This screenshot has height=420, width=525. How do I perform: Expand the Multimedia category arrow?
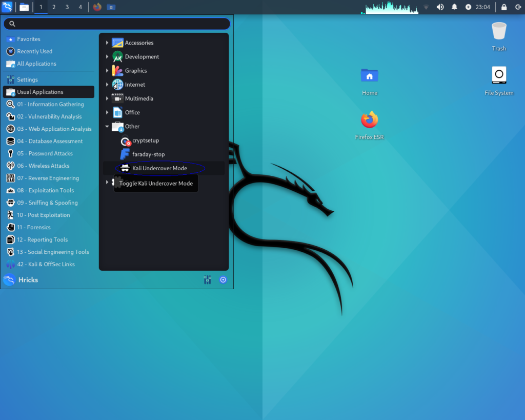point(107,98)
